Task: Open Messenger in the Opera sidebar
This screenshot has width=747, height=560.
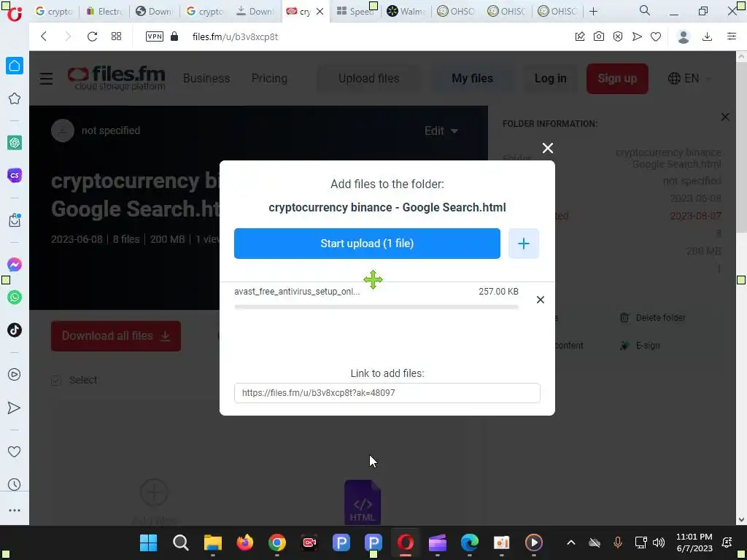Action: [15, 265]
